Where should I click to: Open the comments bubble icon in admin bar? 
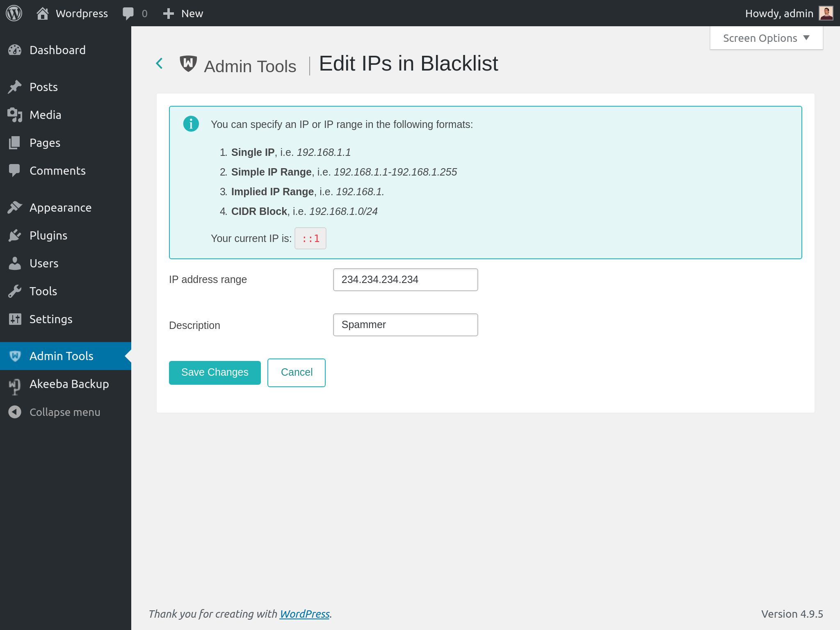(128, 14)
